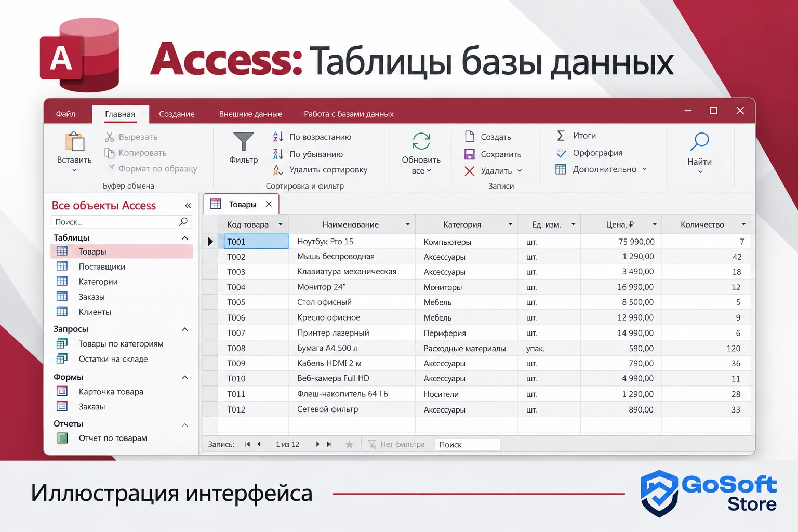Click the Remove sort (Удалить сортировку) icon
This screenshot has height=532, width=798.
click(278, 169)
